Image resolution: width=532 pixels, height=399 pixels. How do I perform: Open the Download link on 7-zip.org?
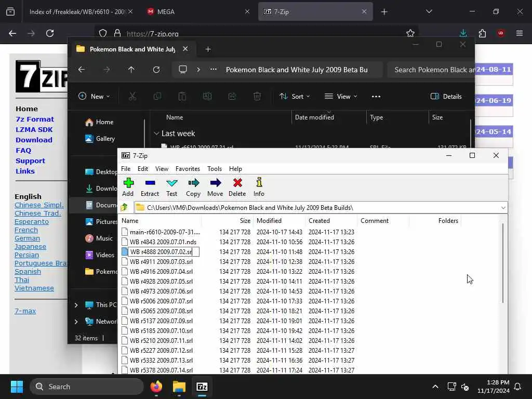pos(34,140)
